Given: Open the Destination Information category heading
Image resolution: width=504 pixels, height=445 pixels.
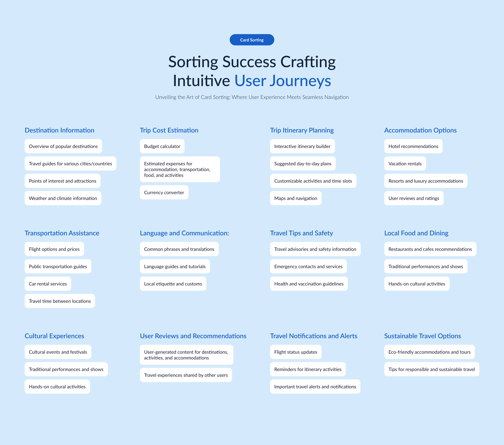Looking at the screenshot, I should (59, 130).
